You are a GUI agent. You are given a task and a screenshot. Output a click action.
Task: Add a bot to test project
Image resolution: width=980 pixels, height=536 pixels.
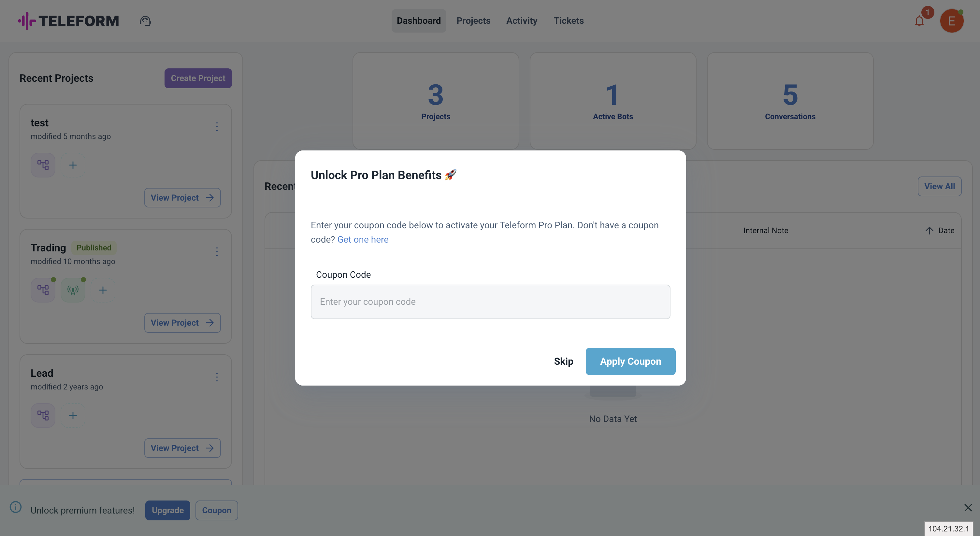click(x=73, y=165)
